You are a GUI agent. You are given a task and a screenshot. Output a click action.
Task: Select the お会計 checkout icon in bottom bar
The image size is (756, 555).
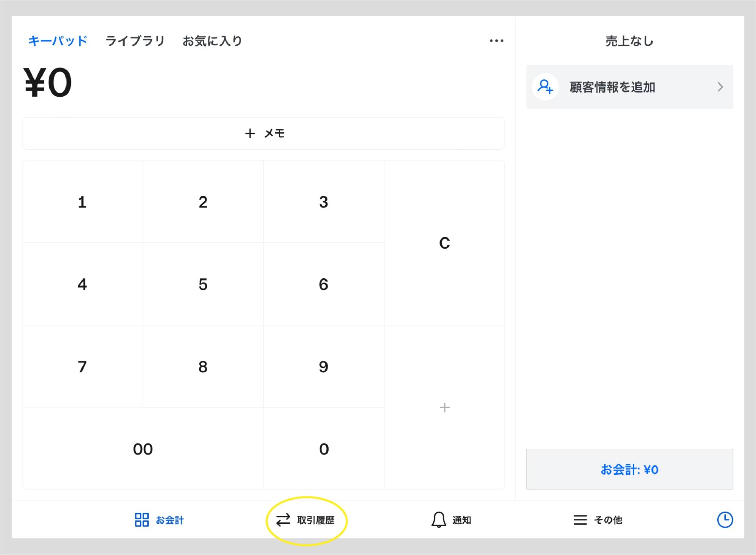point(142,520)
